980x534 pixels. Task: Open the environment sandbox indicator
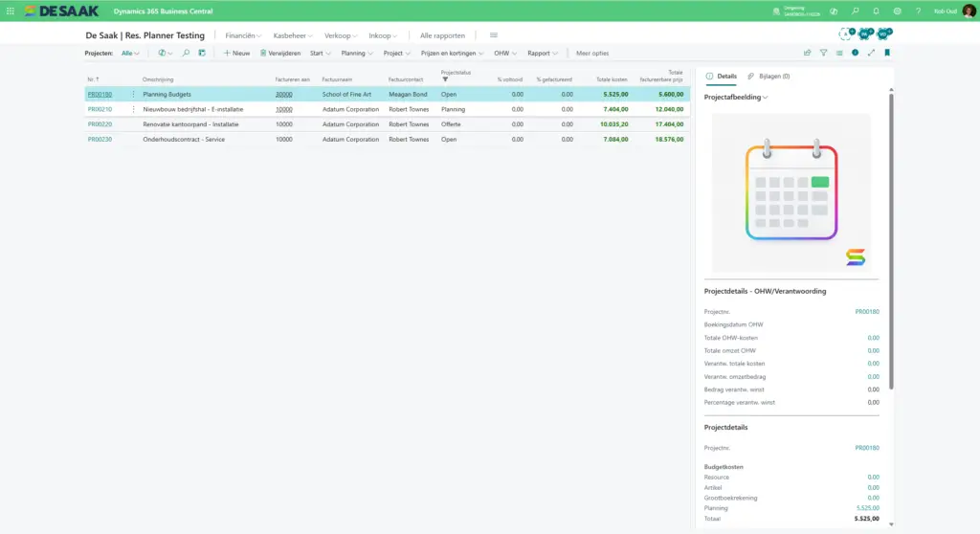pyautogui.click(x=796, y=11)
